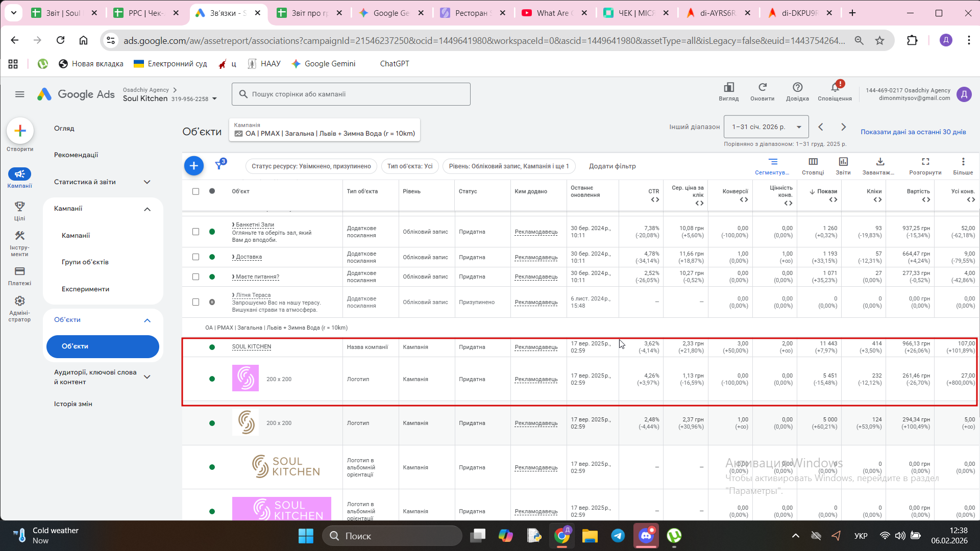Expand the table with the Розгорнути icon
This screenshot has width=980, height=551.
[925, 165]
